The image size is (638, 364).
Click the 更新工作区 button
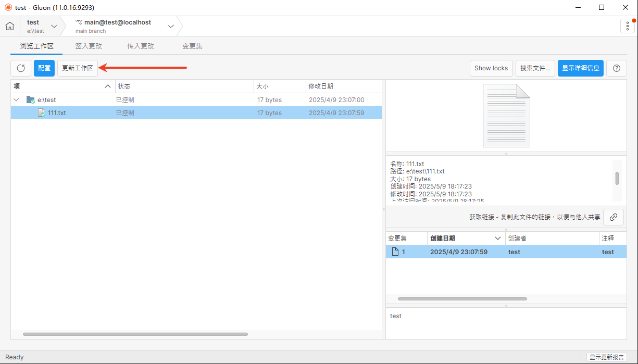[78, 68]
